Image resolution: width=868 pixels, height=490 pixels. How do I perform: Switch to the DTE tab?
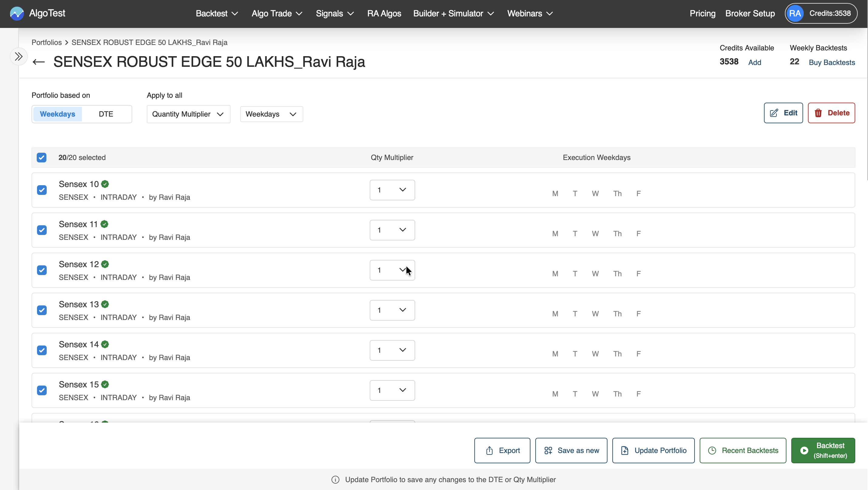coord(106,114)
